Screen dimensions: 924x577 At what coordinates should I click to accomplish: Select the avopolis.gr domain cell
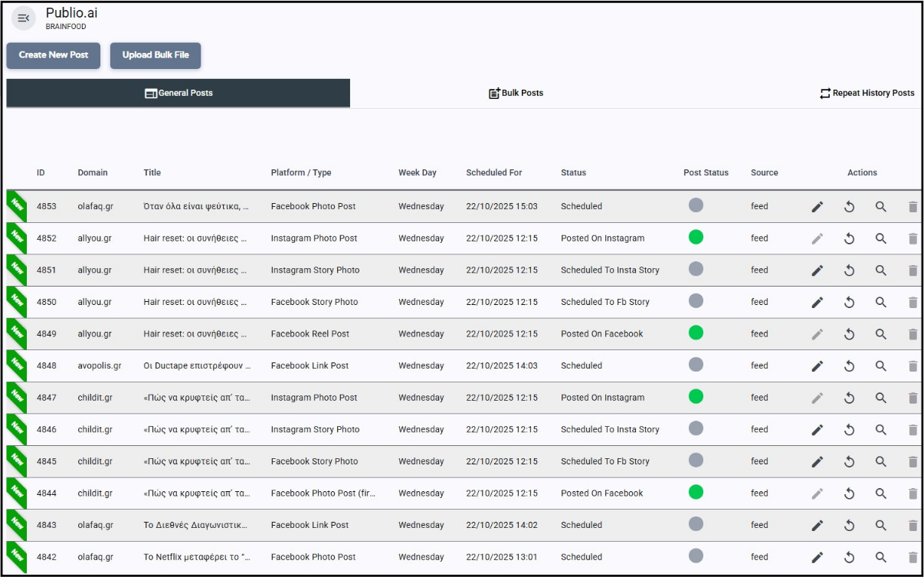coord(100,366)
